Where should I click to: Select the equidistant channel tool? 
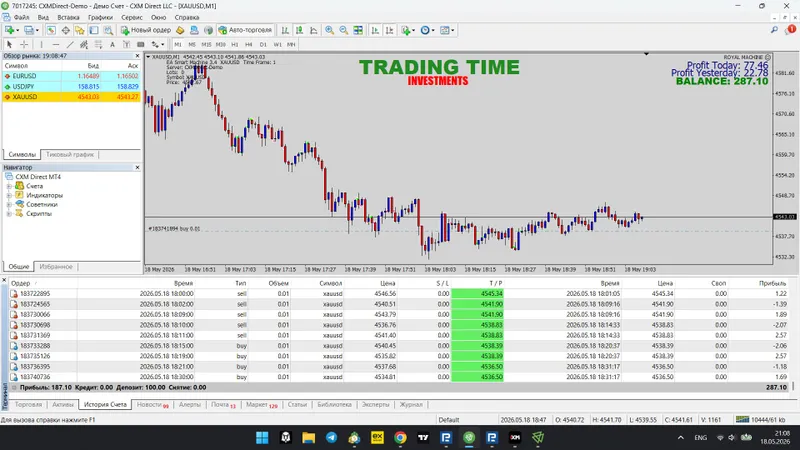[x=84, y=45]
